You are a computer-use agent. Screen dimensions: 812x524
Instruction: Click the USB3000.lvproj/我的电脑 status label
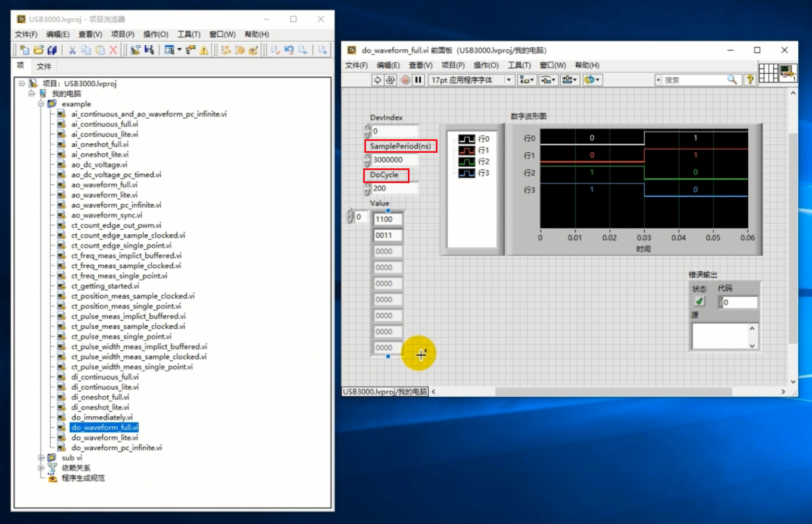[x=385, y=391]
